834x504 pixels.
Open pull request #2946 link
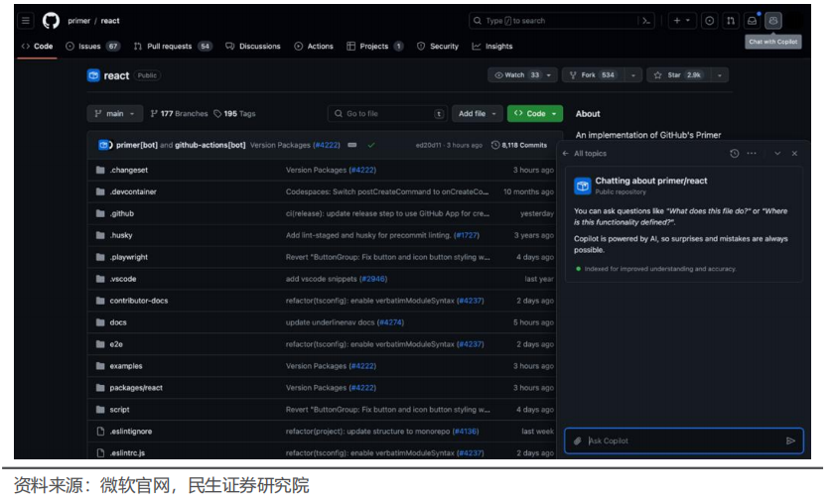[373, 279]
